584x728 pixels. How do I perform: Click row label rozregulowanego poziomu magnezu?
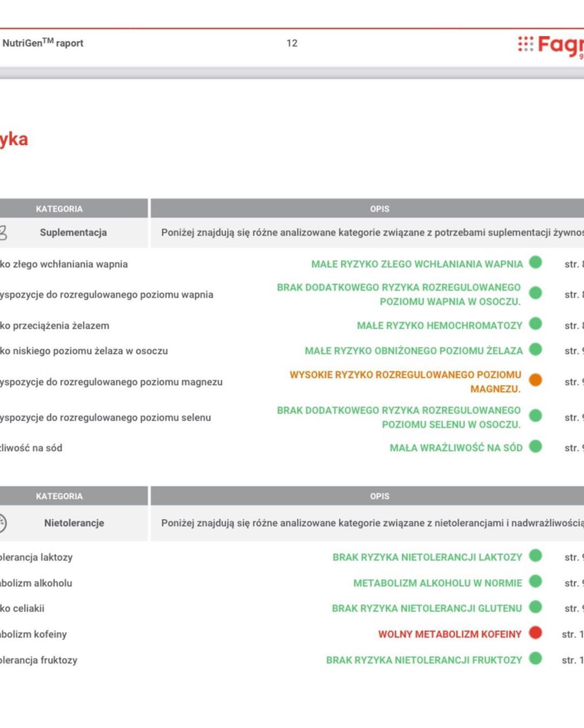pyautogui.click(x=111, y=382)
